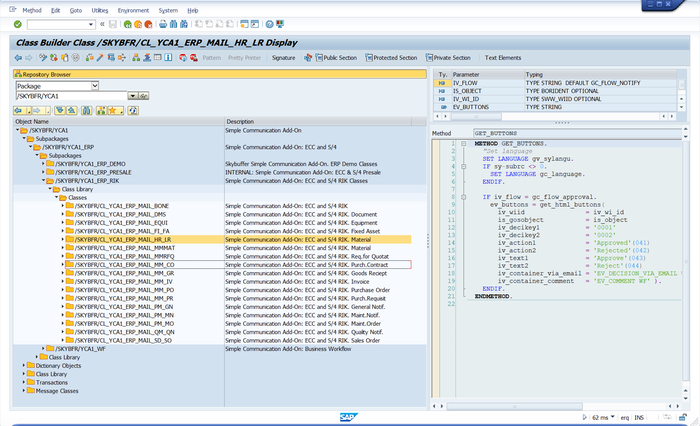Image resolution: width=700 pixels, height=426 pixels.
Task: Open the Method menu
Action: coord(32,10)
